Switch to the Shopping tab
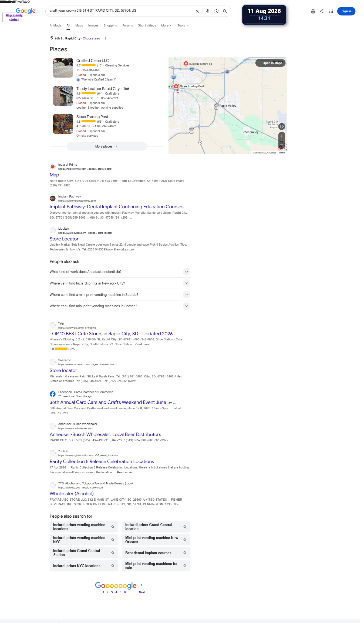The height and width of the screenshot is (623, 364). click(110, 26)
